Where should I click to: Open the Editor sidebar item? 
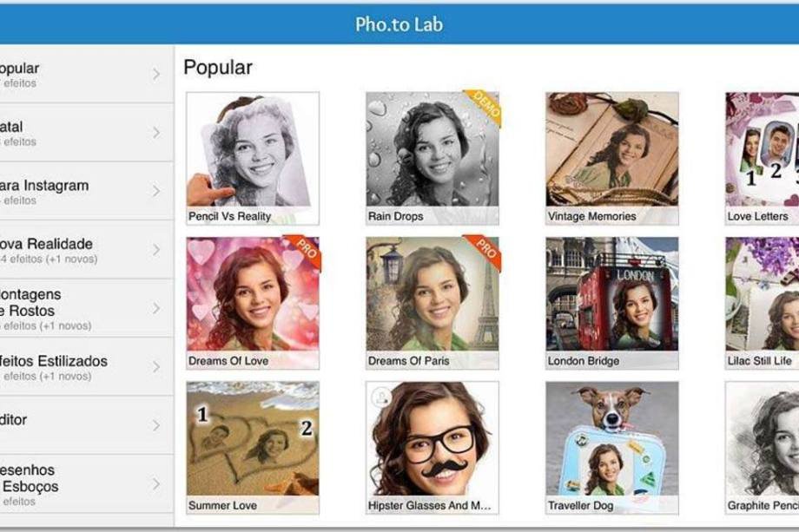(x=87, y=425)
